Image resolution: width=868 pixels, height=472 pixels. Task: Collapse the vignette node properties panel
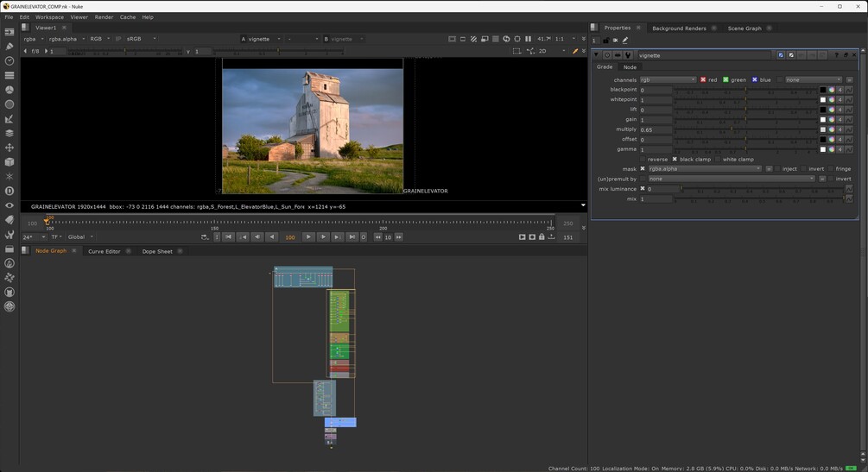coord(596,55)
